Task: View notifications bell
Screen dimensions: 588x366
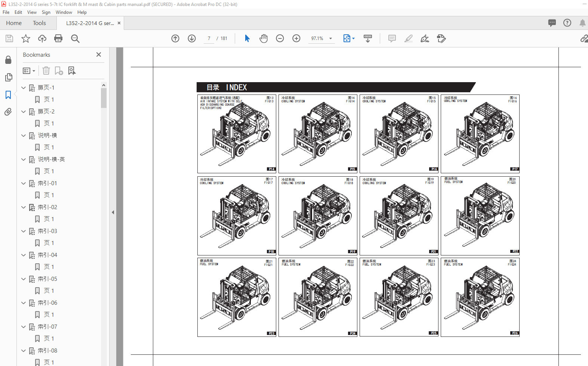Action: tap(582, 23)
